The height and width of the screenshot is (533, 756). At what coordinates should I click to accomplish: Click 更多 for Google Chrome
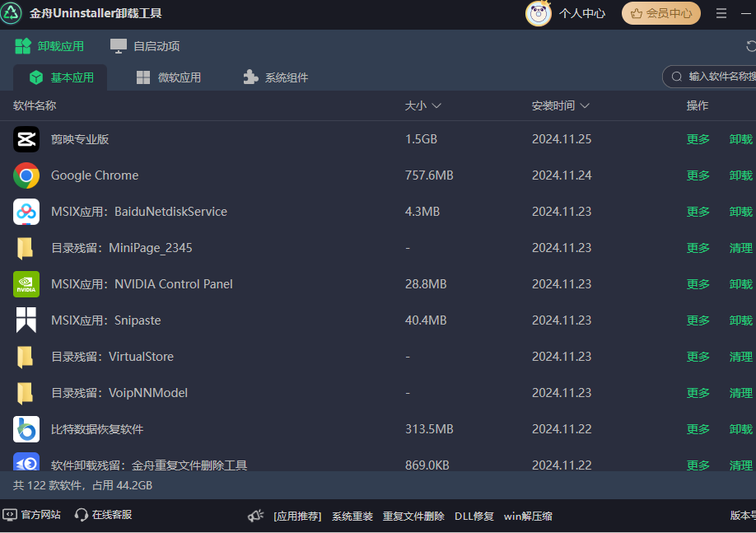[x=698, y=175]
